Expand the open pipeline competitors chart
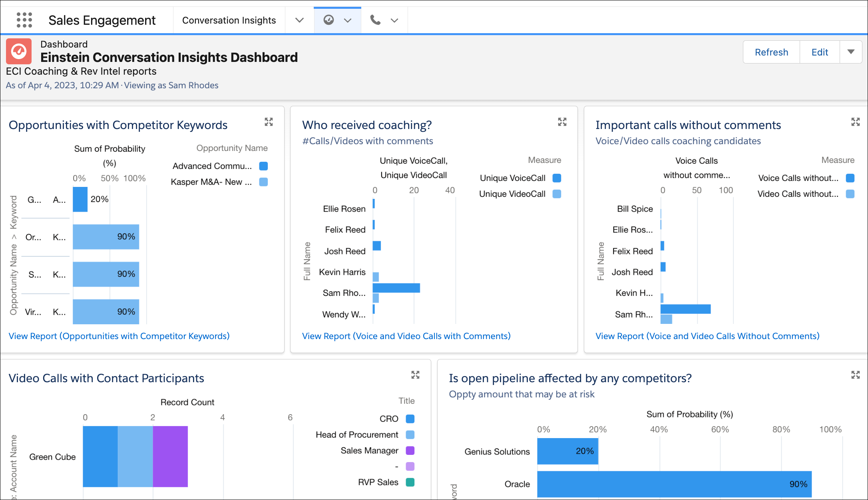 856,375
